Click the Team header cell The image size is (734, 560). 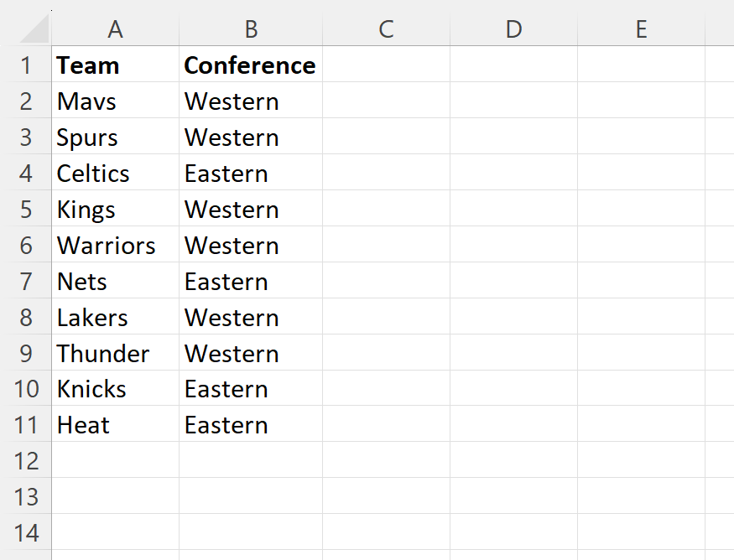115,65
